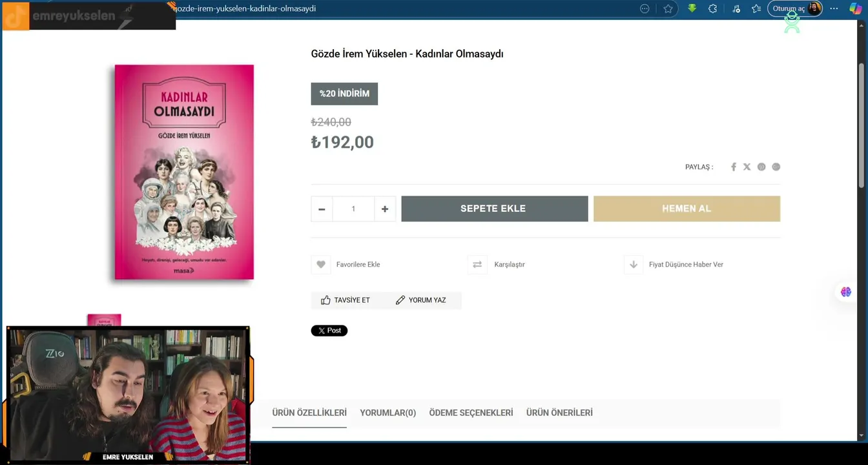Click the small book thumbnail under the cover
Viewport: 868px width, 465px height.
tap(104, 320)
